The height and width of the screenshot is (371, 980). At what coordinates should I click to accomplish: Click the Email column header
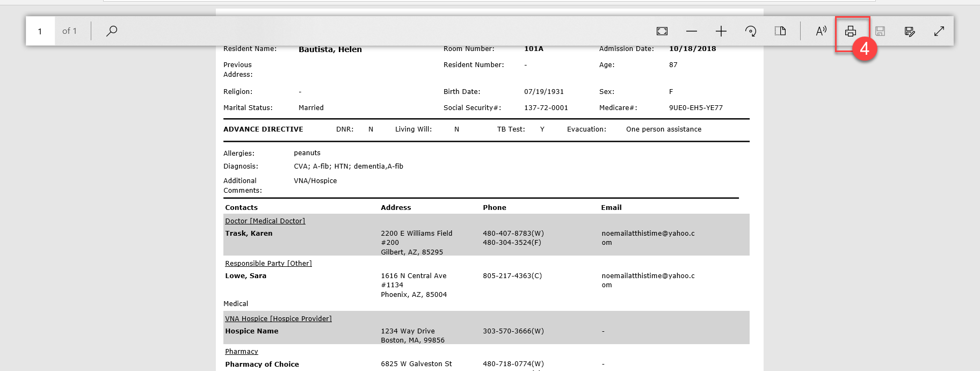pyautogui.click(x=611, y=207)
